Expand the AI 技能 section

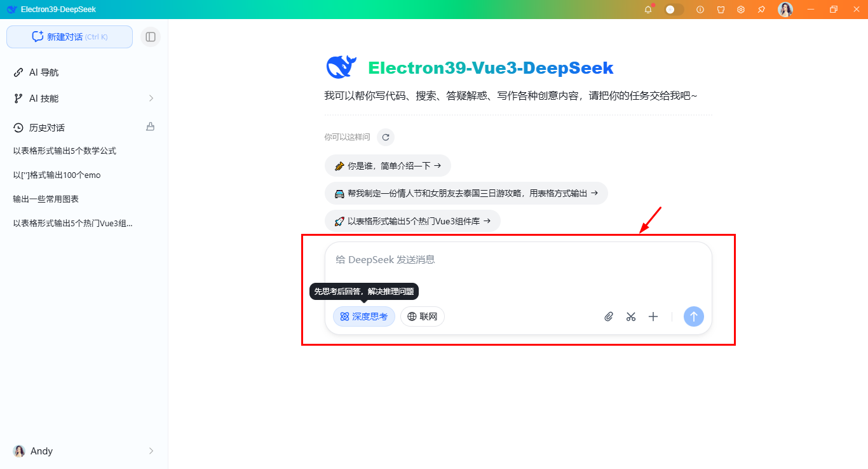83,98
